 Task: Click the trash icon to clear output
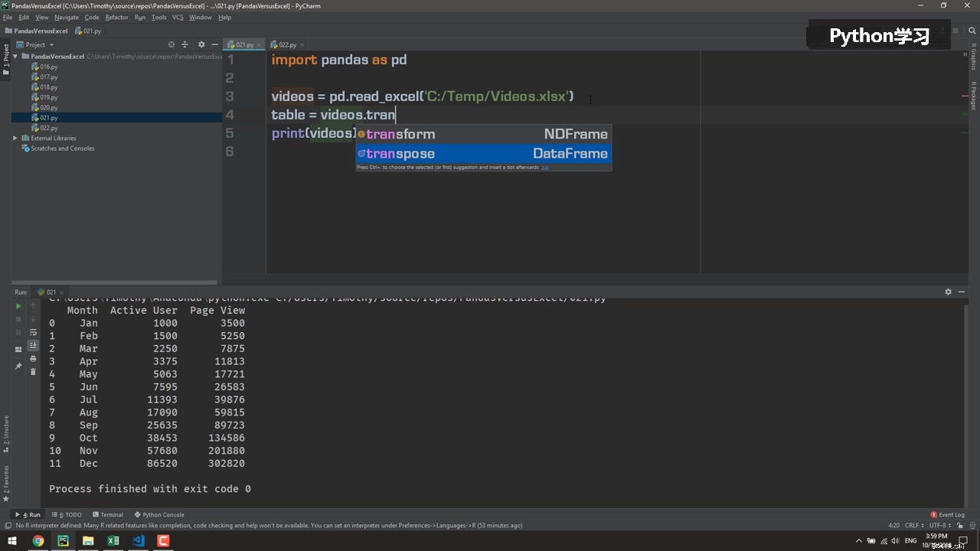pyautogui.click(x=33, y=372)
